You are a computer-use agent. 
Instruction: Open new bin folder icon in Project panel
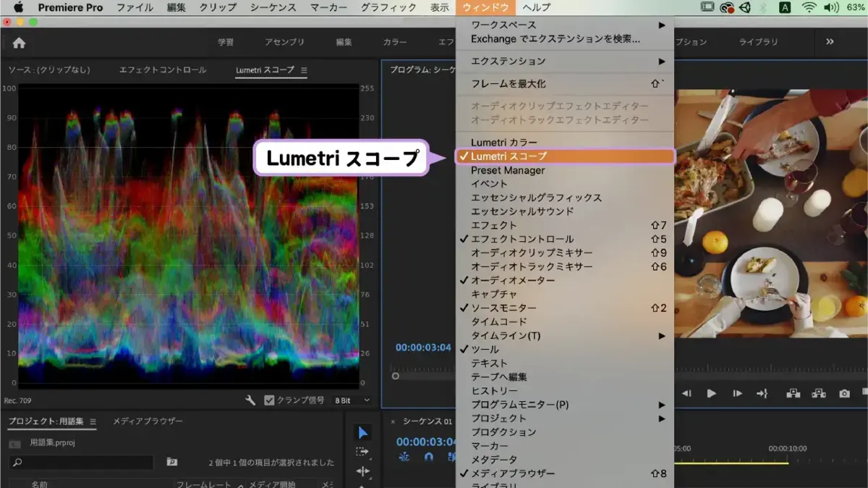pyautogui.click(x=172, y=462)
